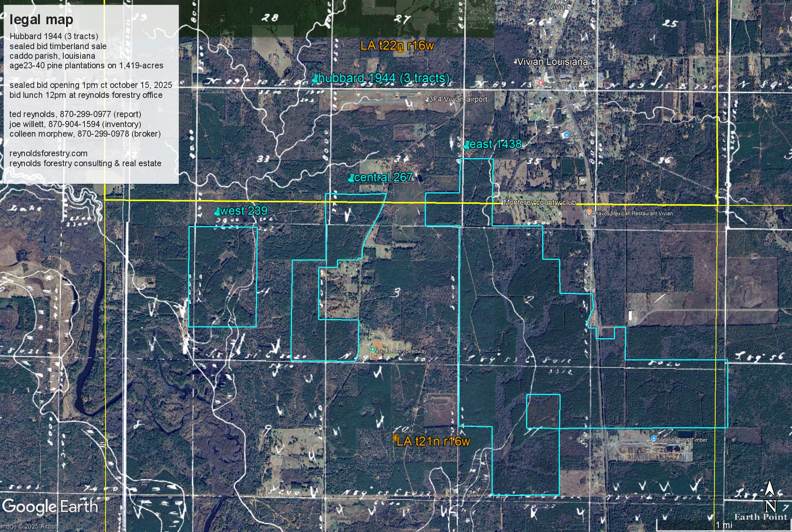Click the Ark-La-Tex Speedway marker icon
This screenshot has width=792, height=532.
[x=372, y=350]
